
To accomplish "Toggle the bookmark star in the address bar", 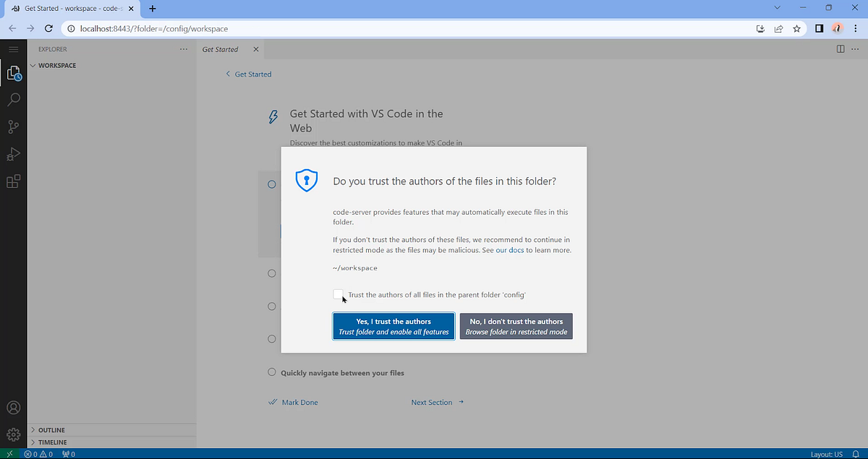I will tap(796, 29).
